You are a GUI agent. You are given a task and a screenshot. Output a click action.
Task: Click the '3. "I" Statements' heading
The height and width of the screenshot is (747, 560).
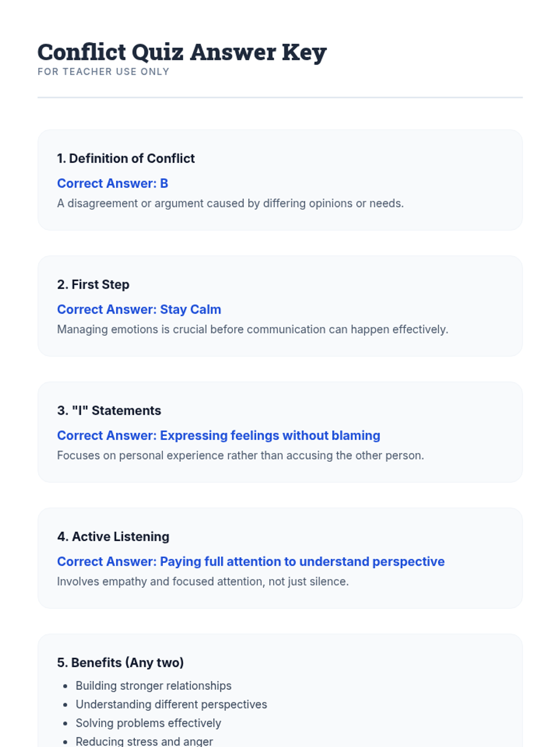click(x=109, y=410)
